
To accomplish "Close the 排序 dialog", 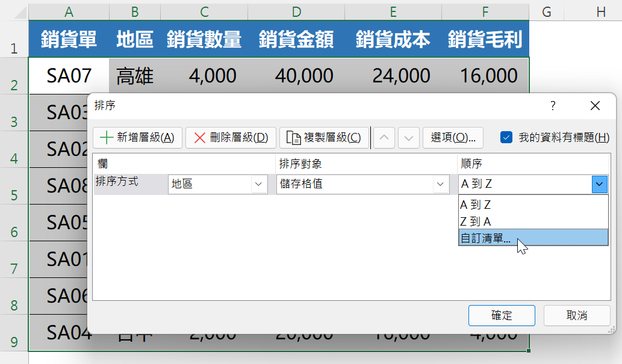I will point(595,106).
